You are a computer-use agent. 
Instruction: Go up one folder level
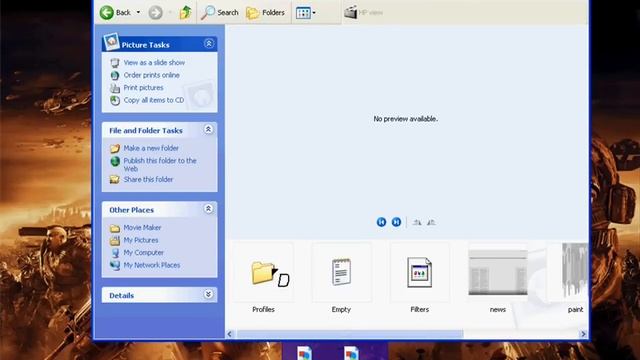tap(186, 13)
